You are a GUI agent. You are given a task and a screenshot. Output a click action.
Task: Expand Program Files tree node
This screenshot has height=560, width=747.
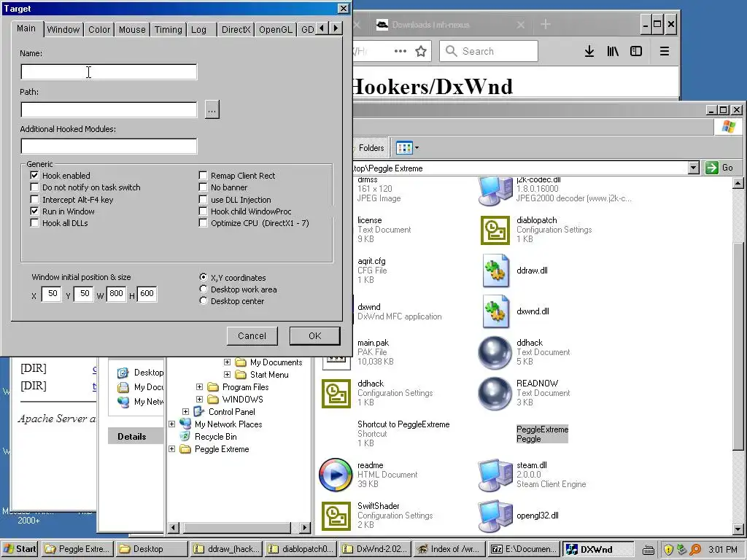click(x=199, y=387)
